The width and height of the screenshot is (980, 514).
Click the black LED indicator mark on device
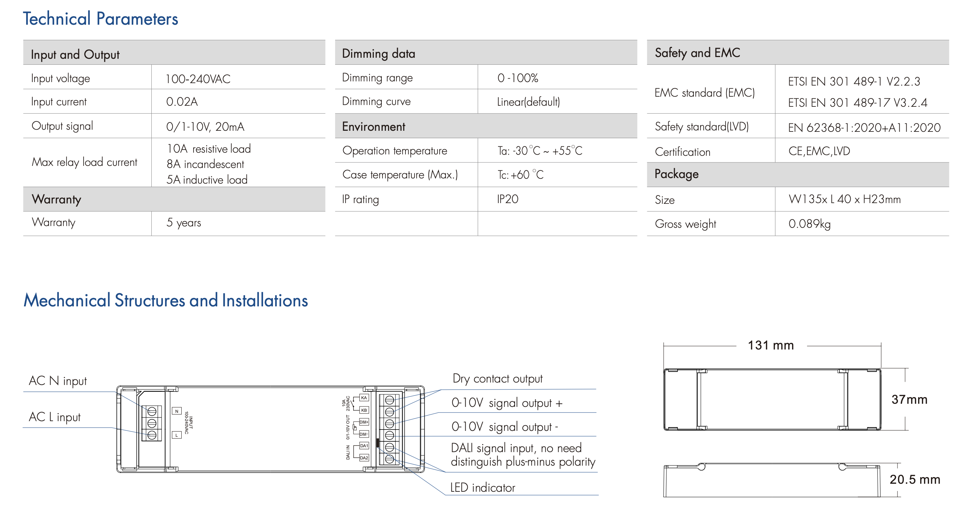point(377,442)
